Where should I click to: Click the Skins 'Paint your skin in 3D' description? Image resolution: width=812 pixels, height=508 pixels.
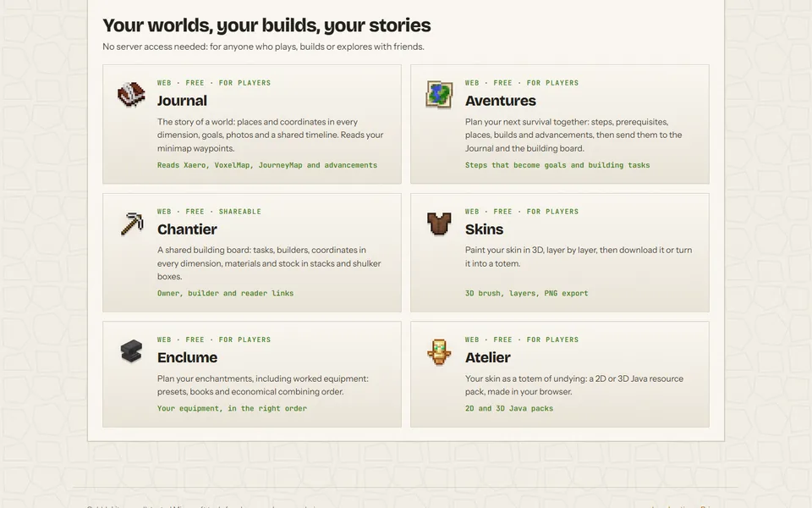[579, 257]
